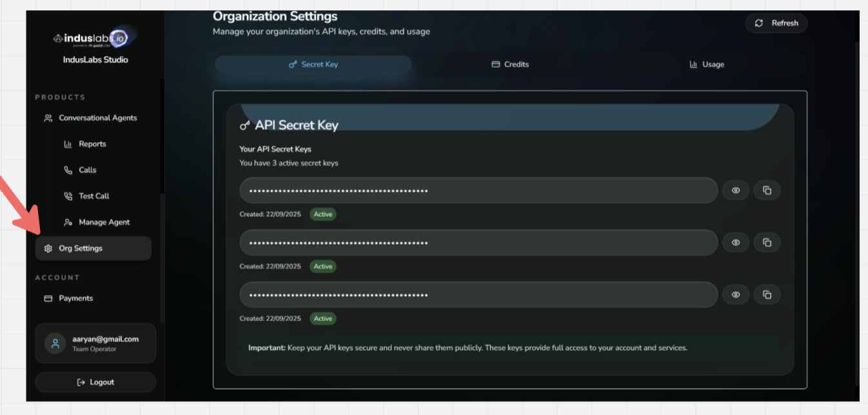Copy the first API secret key

click(767, 190)
